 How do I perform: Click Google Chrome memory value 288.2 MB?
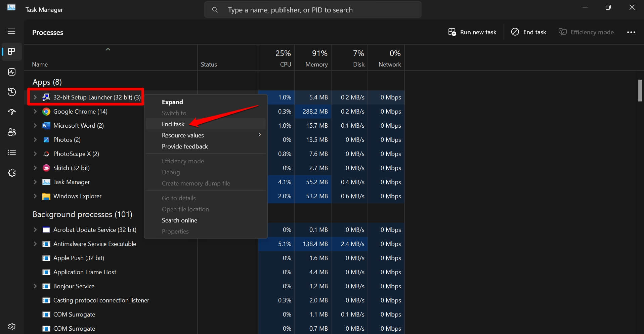click(315, 112)
